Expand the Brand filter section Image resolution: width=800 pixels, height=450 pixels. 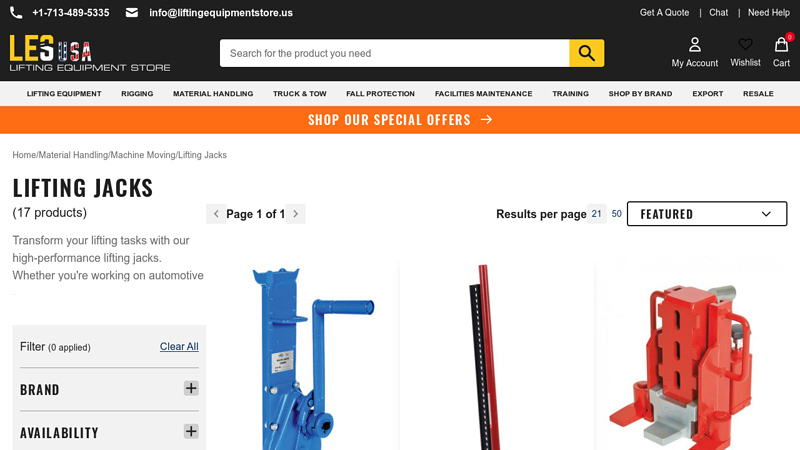(191, 388)
